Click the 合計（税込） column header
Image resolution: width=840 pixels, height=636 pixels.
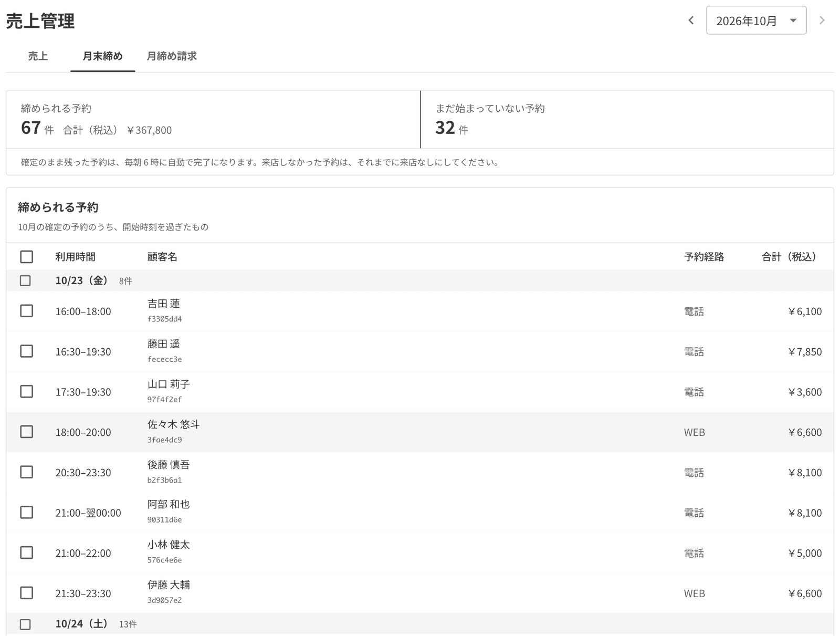[792, 257]
